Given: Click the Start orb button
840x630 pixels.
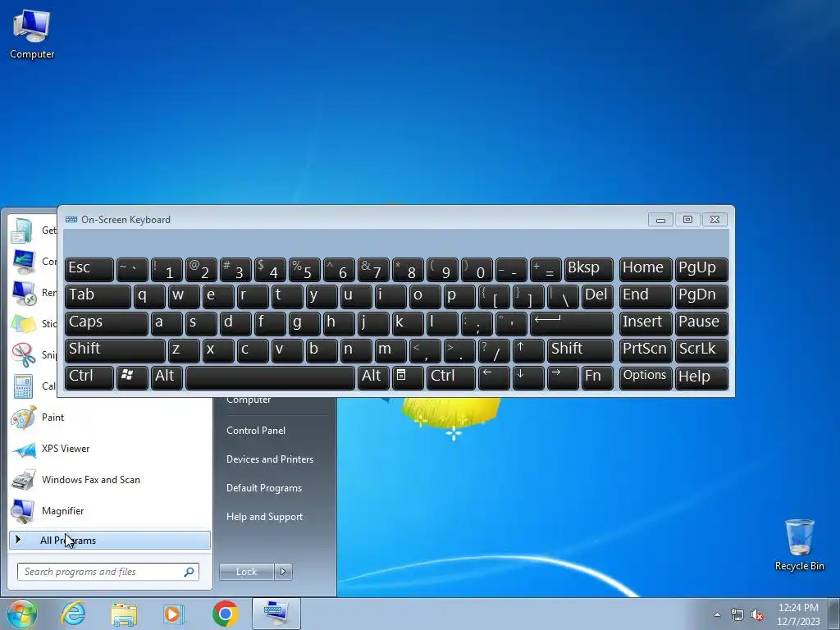Looking at the screenshot, I should click(21, 614).
